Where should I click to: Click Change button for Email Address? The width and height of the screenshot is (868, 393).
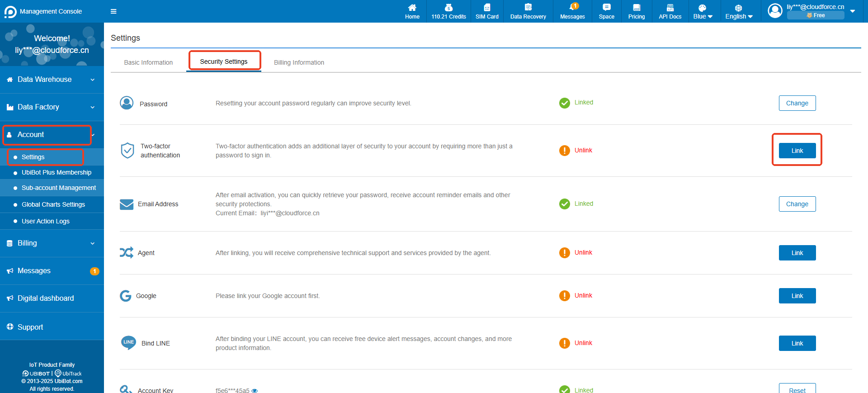797,204
